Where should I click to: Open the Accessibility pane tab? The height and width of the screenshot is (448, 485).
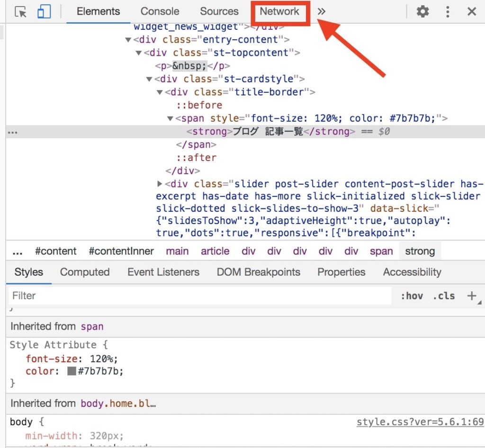[x=413, y=272]
